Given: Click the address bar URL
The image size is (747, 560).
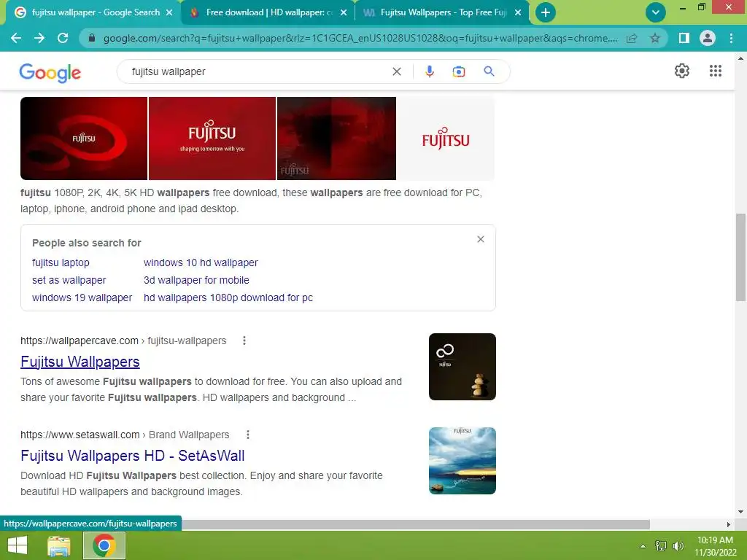Looking at the screenshot, I should [360, 38].
